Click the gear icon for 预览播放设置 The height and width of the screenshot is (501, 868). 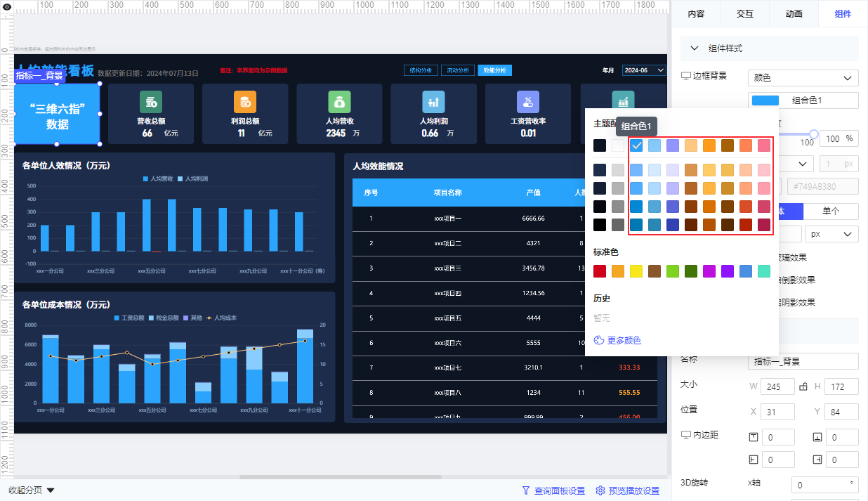[x=600, y=490]
